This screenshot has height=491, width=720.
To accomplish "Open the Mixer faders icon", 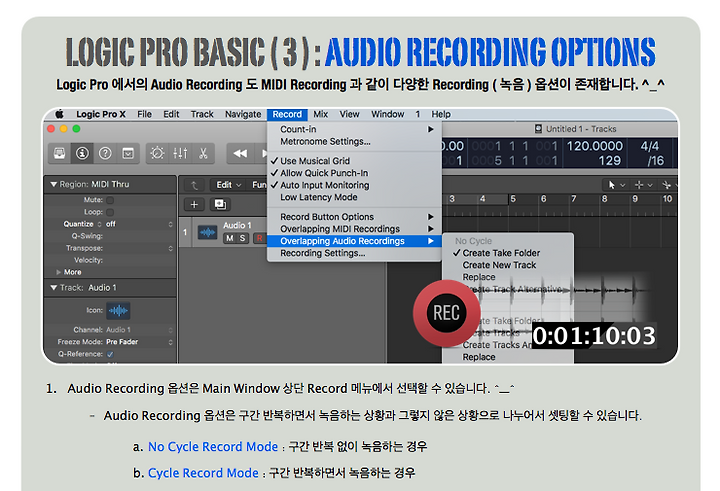I will 180,153.
